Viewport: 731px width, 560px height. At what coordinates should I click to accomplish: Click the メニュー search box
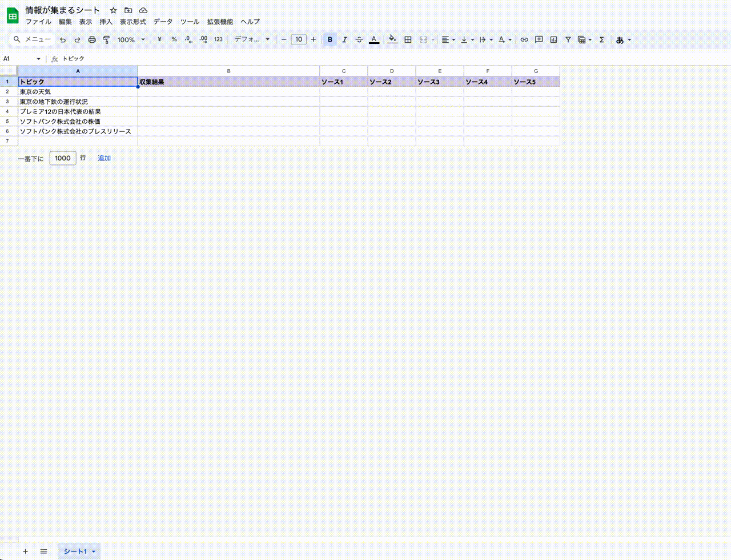pyautogui.click(x=33, y=39)
